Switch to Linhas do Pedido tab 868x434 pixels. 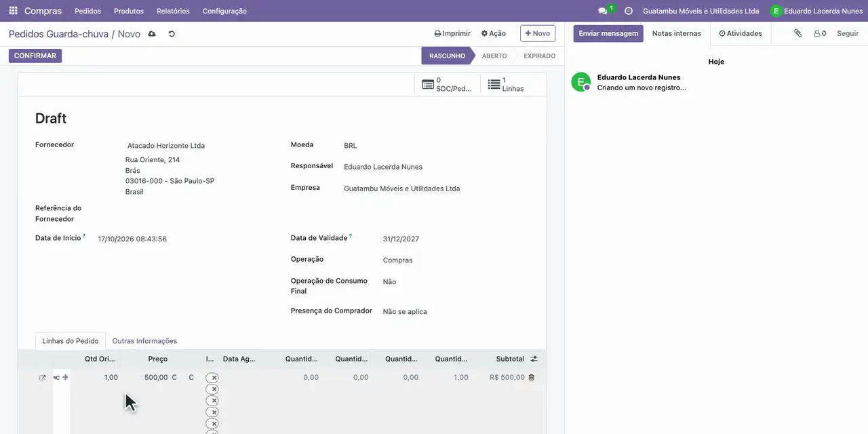click(71, 341)
